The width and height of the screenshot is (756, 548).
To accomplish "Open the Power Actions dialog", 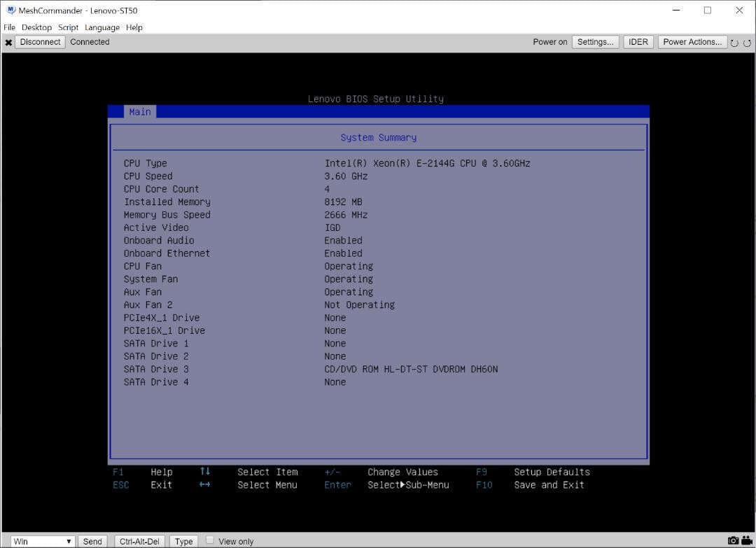I will [x=692, y=42].
